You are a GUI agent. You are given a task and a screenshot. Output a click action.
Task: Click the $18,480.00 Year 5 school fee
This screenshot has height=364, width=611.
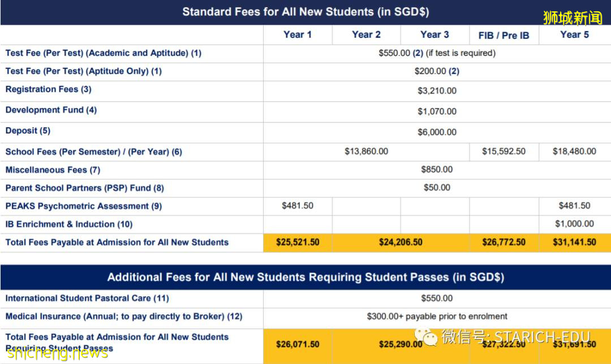coord(574,151)
